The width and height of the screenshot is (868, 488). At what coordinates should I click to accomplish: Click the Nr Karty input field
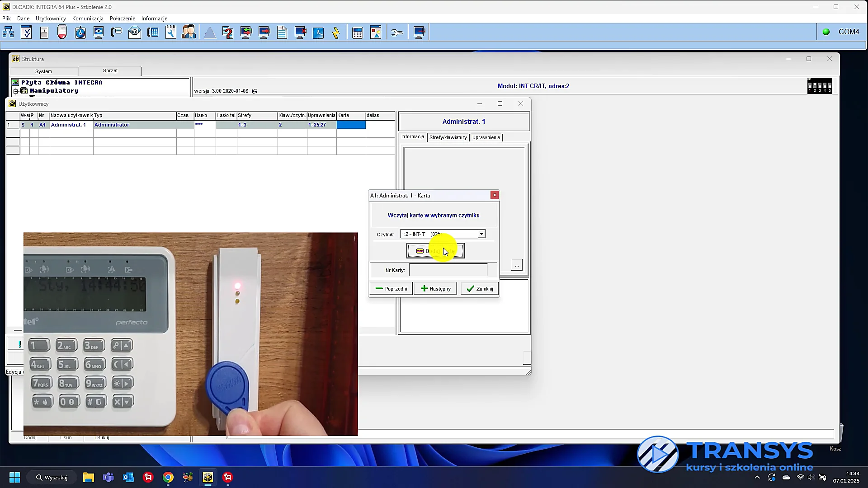[448, 270]
